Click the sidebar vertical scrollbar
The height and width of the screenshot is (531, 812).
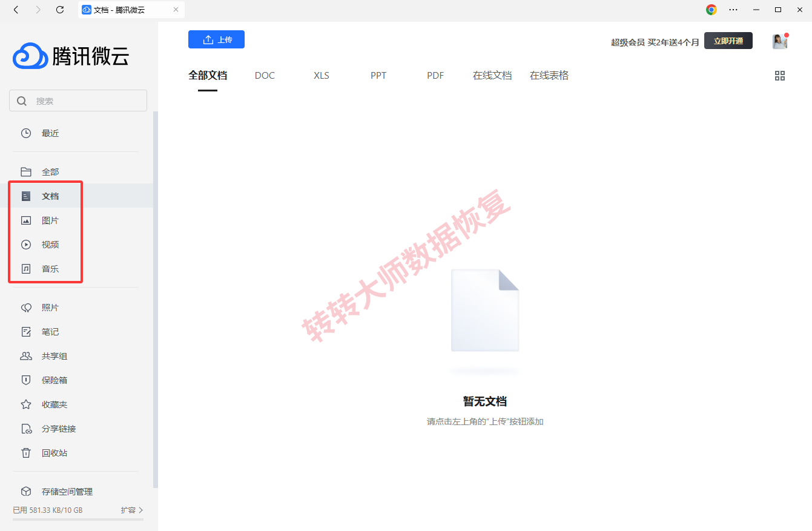coord(156,300)
